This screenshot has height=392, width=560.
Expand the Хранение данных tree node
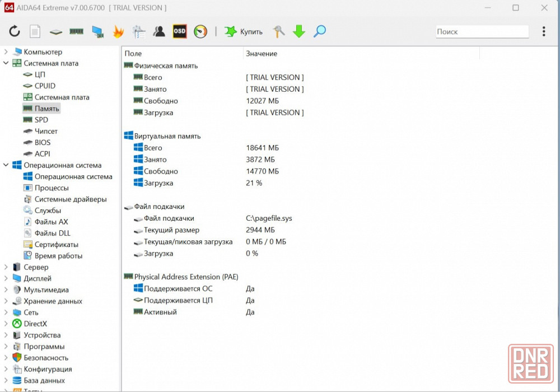tap(6, 301)
